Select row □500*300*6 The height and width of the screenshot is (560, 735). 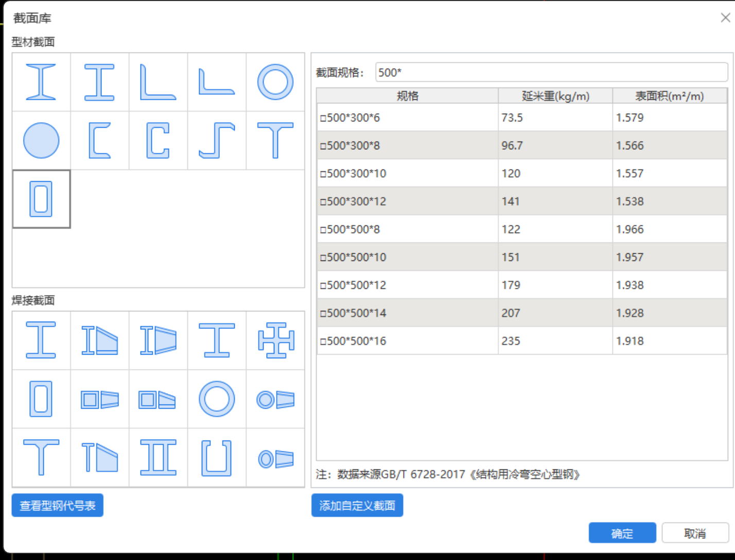[522, 117]
